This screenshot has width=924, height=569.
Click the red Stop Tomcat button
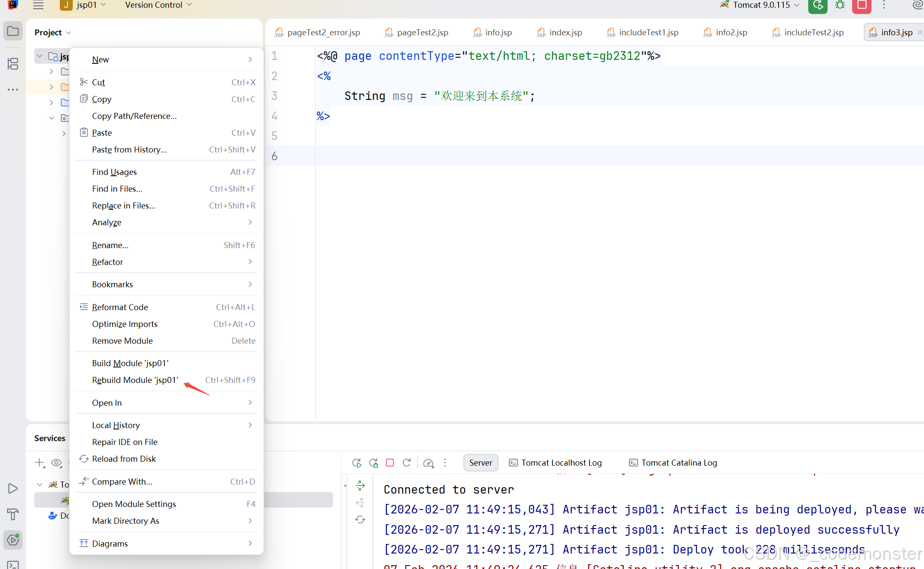[x=862, y=5]
